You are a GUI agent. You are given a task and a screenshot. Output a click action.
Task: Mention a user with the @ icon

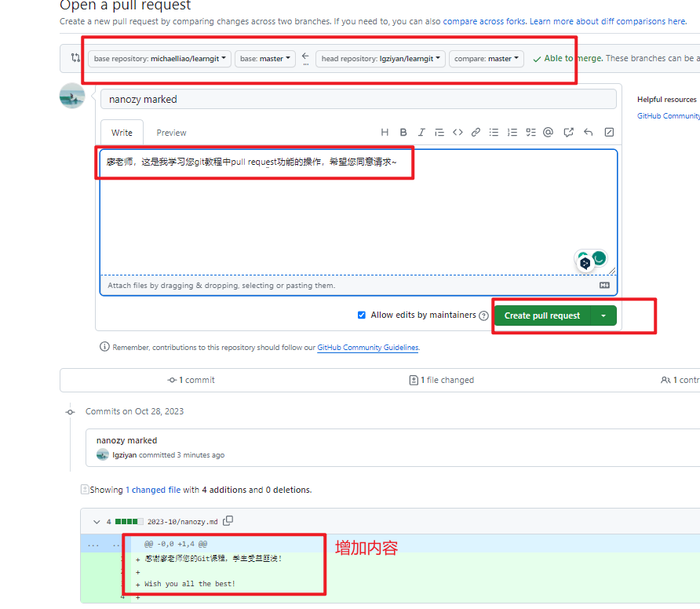click(x=549, y=132)
